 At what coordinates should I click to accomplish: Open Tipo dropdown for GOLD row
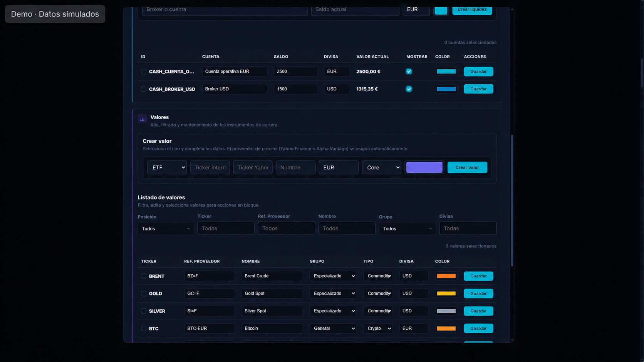click(378, 294)
